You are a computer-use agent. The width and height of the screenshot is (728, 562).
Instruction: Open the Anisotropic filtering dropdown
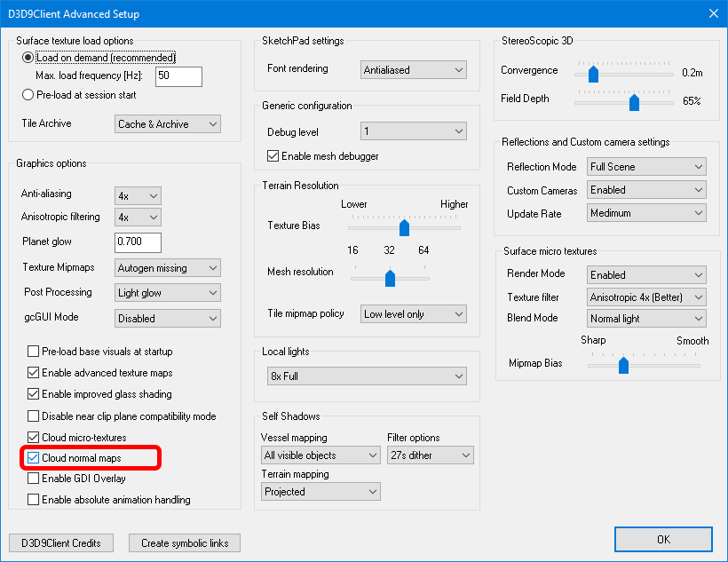(138, 218)
